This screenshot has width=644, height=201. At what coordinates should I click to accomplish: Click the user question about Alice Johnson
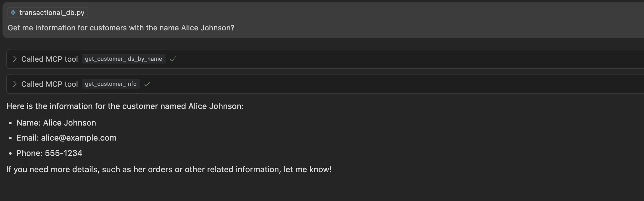(121, 28)
